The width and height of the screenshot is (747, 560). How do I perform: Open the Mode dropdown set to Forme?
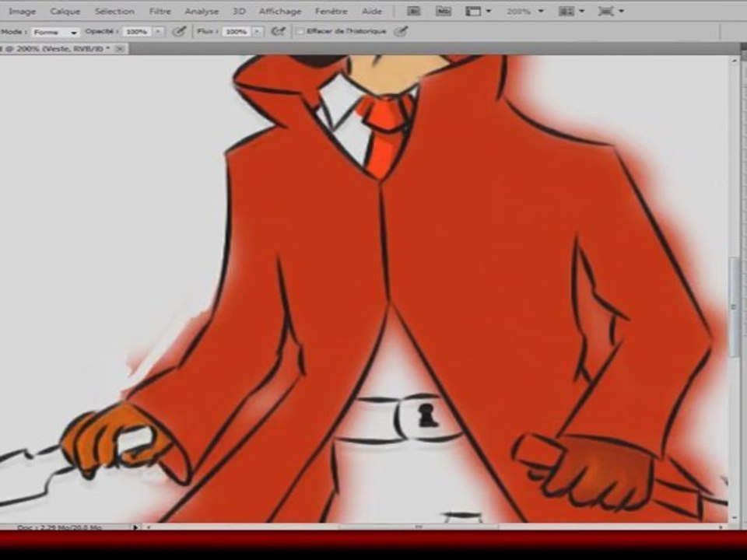point(55,33)
